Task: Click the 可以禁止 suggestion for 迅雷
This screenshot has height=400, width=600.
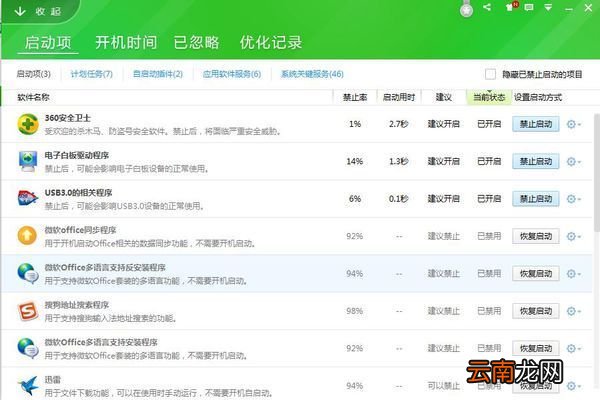Action: coord(443,386)
